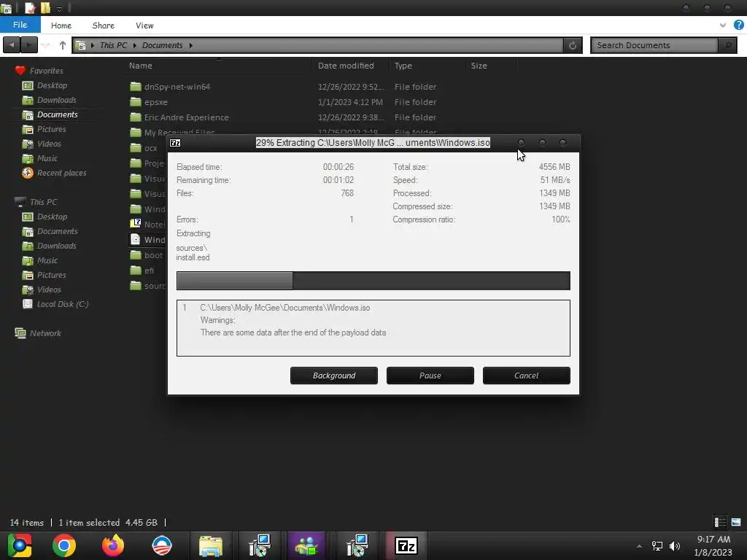Click the search magnifier icon
The width and height of the screenshot is (747, 560).
(727, 45)
